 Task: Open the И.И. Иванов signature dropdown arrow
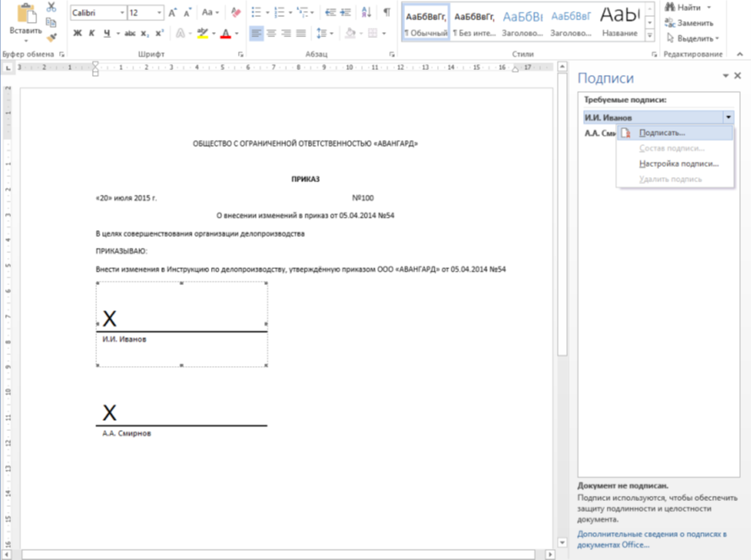point(728,117)
